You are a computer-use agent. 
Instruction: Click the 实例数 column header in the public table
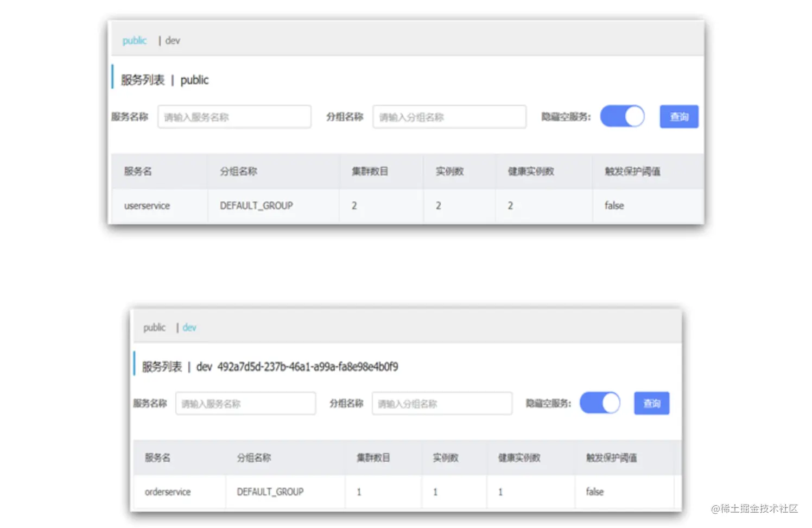449,172
